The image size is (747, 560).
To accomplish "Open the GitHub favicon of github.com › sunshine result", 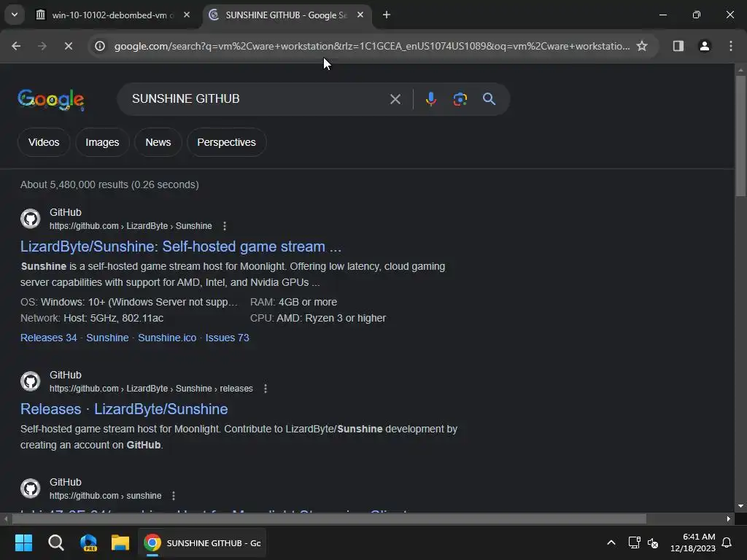I will pos(31,489).
